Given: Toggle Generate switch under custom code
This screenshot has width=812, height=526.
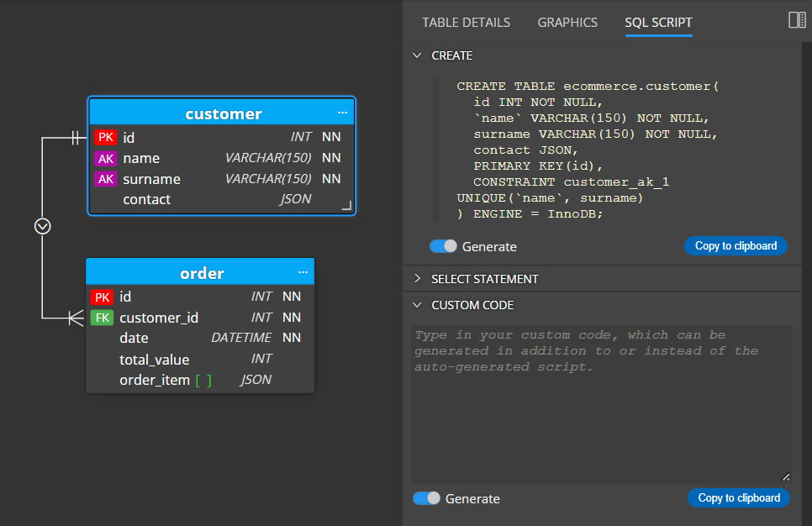Looking at the screenshot, I should coord(426,498).
